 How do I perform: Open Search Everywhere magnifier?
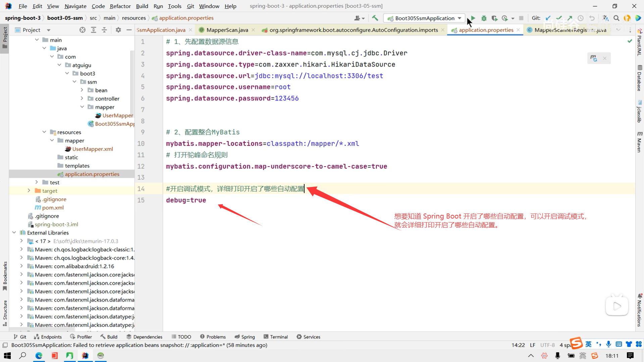tap(616, 18)
